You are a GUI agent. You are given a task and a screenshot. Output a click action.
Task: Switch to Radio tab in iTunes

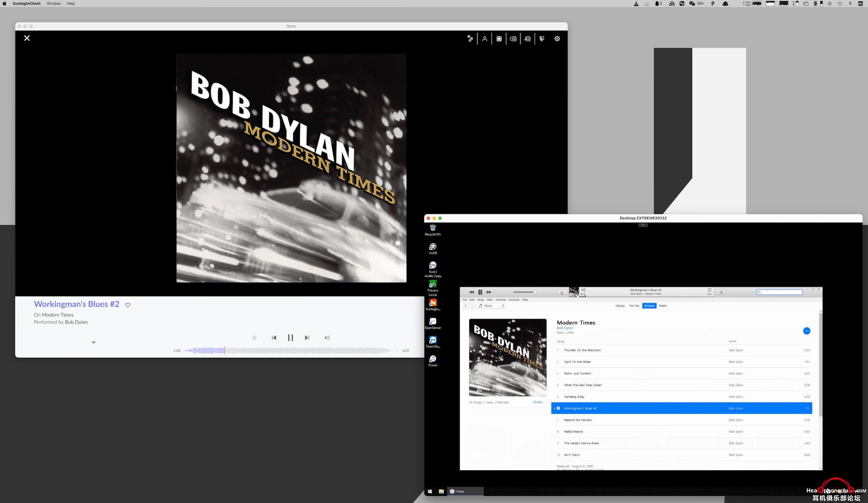(663, 306)
